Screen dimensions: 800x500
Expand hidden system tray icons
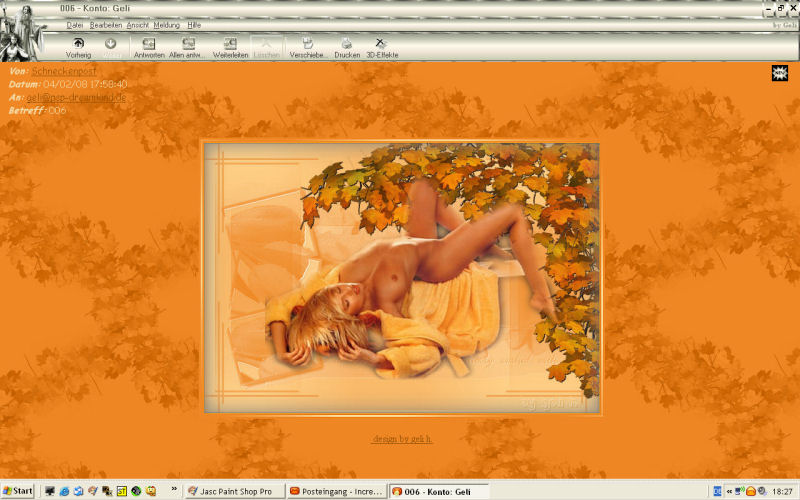coord(730,491)
